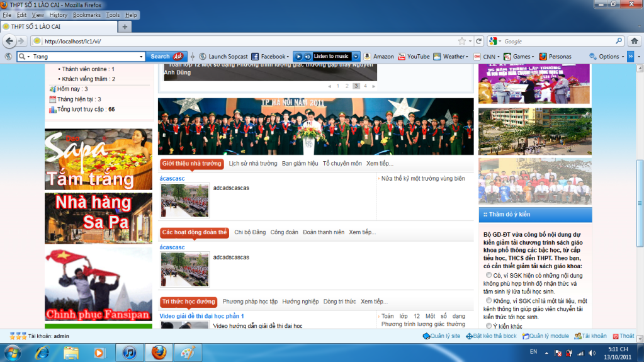Open the History menu

(59, 15)
